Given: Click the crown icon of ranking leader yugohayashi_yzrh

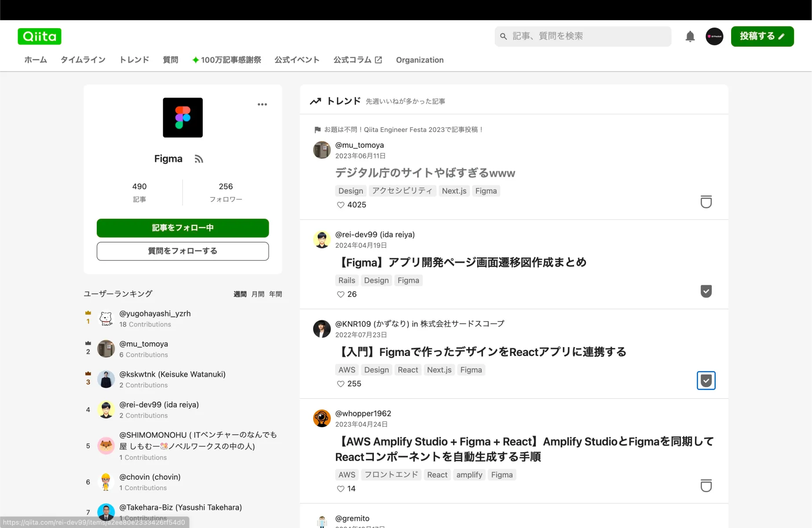Looking at the screenshot, I should [88, 312].
